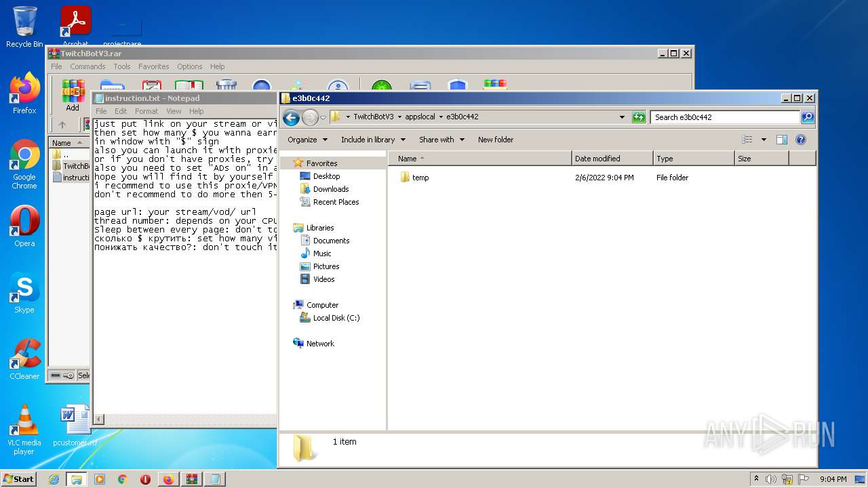Click the VLC media player desktop icon
Image resolution: width=868 pixels, height=488 pixels.
[x=24, y=430]
